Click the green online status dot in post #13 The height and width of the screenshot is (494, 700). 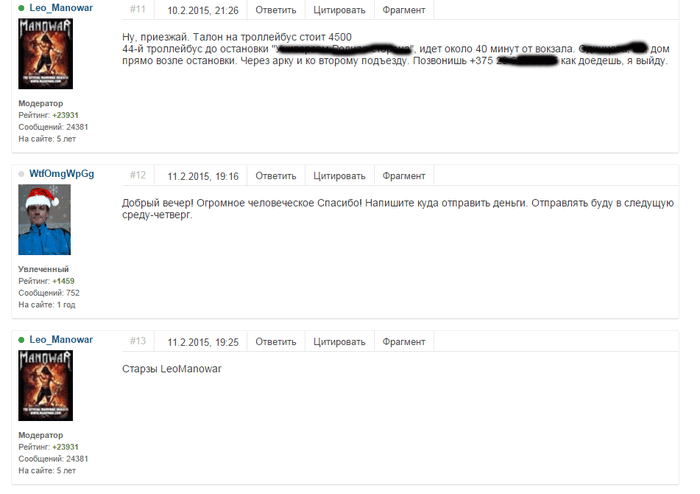click(21, 340)
